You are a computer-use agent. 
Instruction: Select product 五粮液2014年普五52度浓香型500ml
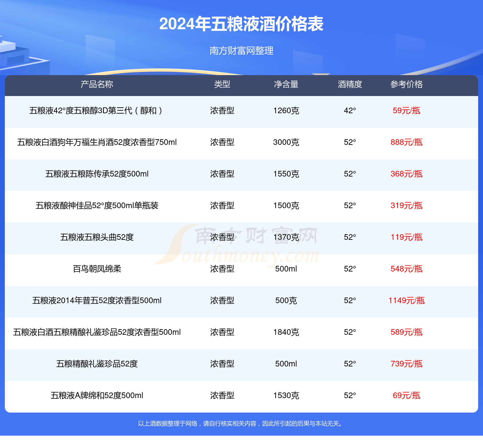97,300
